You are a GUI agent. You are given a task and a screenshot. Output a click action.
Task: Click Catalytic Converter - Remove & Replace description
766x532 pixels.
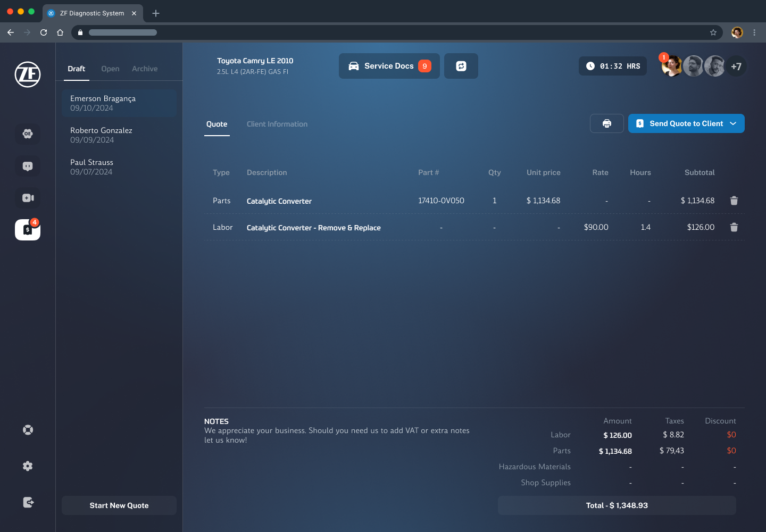314,228
